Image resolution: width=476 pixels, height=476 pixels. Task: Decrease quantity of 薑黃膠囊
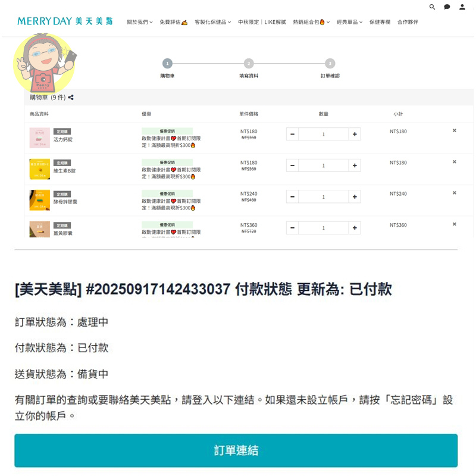pos(292,228)
